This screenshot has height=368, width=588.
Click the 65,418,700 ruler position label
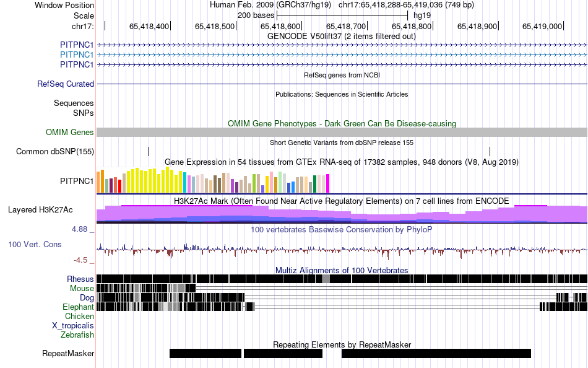[x=346, y=26]
